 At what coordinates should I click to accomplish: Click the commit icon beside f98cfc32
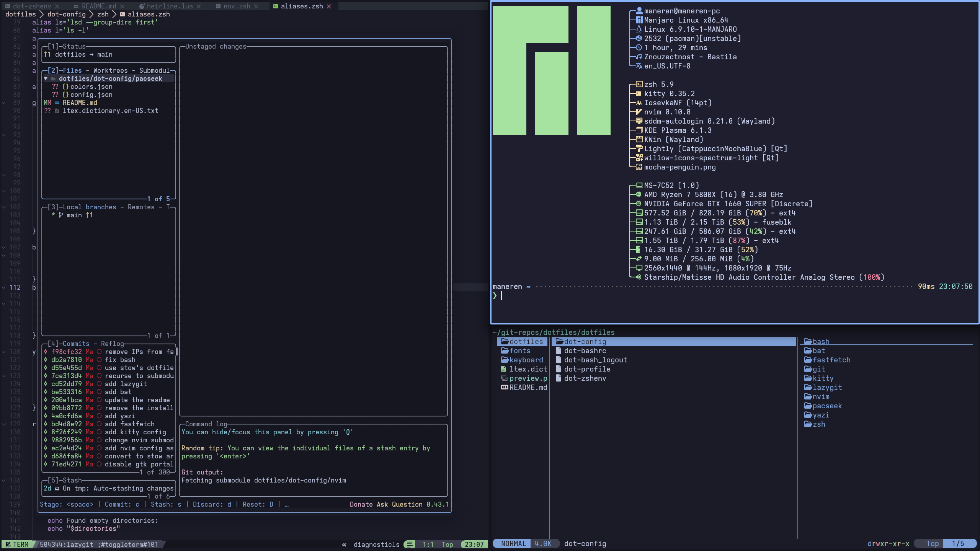tap(46, 352)
